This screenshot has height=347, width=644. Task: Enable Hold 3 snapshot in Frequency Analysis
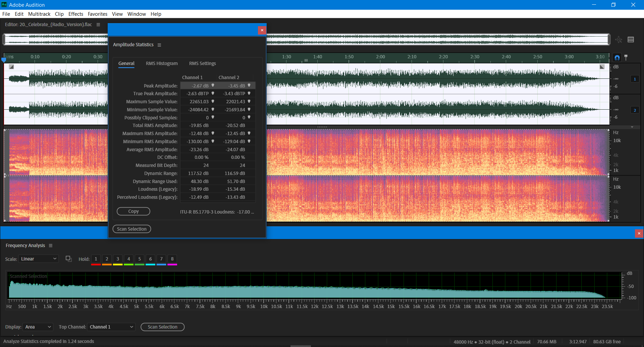(x=117, y=259)
